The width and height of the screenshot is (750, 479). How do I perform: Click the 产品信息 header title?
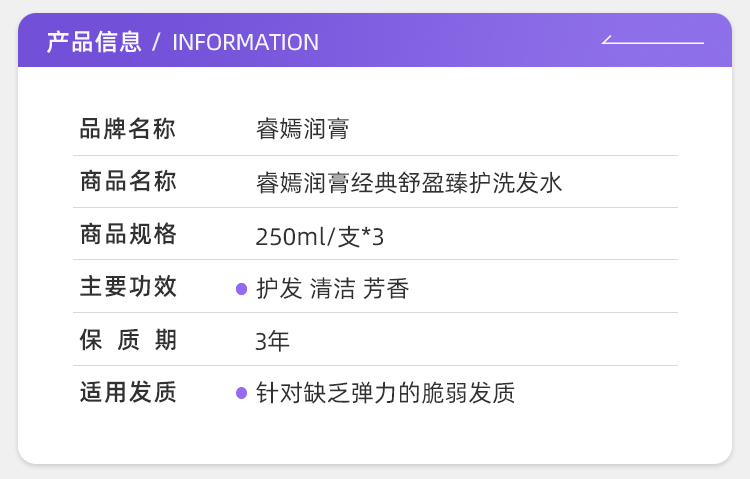pyautogui.click(x=94, y=42)
